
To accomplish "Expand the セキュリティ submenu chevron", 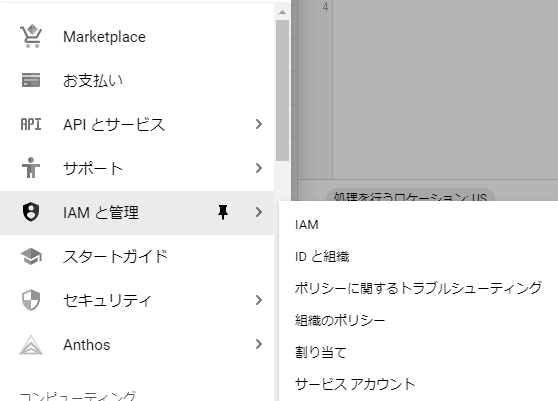I will pos(259,300).
